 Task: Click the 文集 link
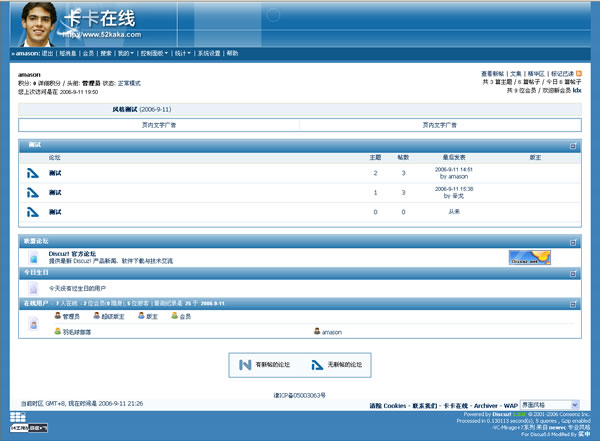516,74
